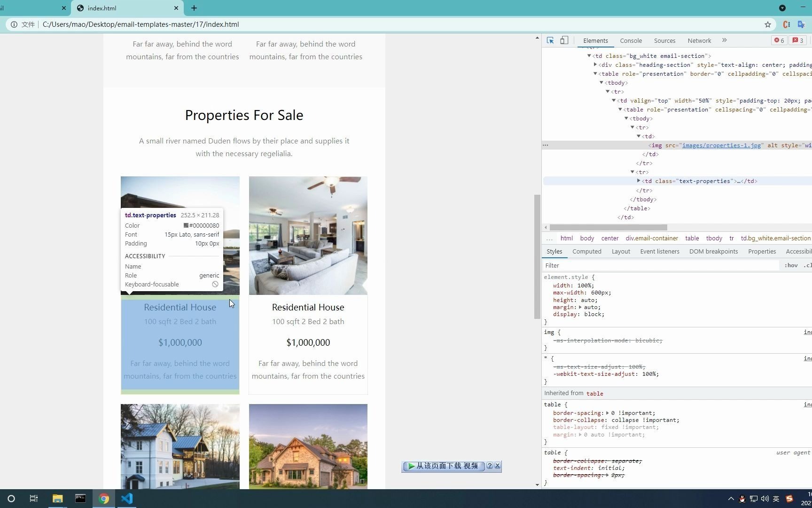Screen dimensions: 812x508
Task: Switch to the Computed styles tab
Action: click(x=587, y=251)
